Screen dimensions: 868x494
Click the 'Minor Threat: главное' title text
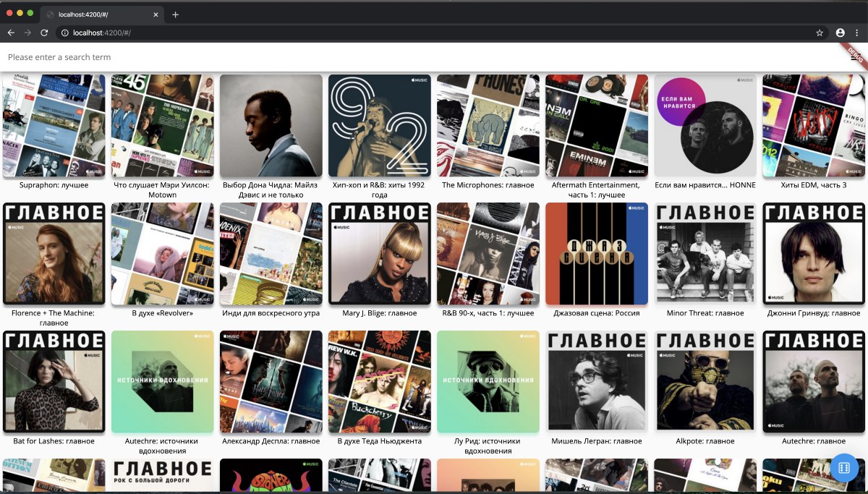(705, 313)
